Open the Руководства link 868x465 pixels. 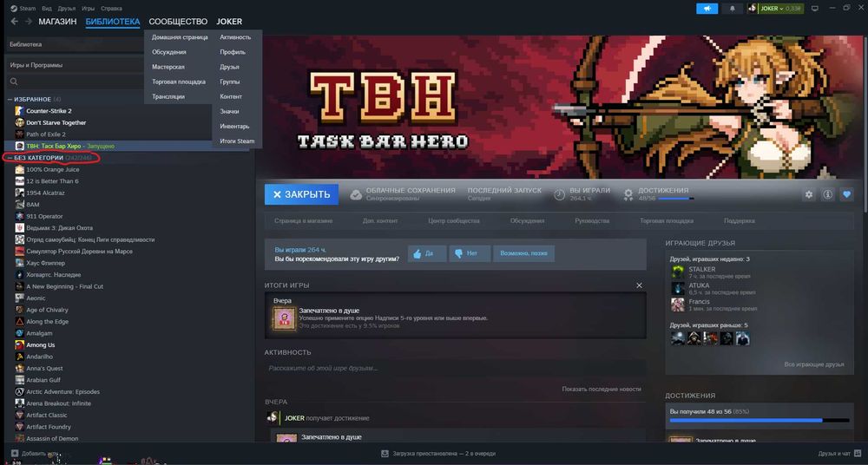click(x=592, y=221)
